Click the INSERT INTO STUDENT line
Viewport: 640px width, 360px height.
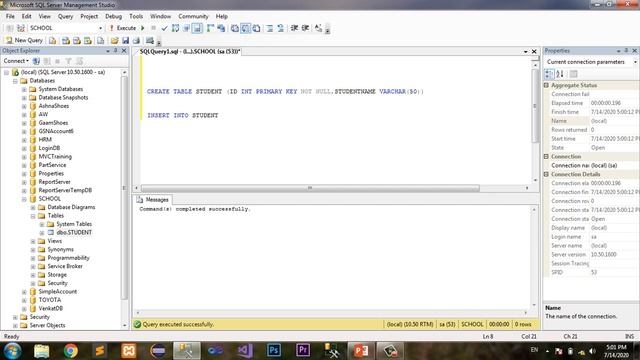[182, 116]
